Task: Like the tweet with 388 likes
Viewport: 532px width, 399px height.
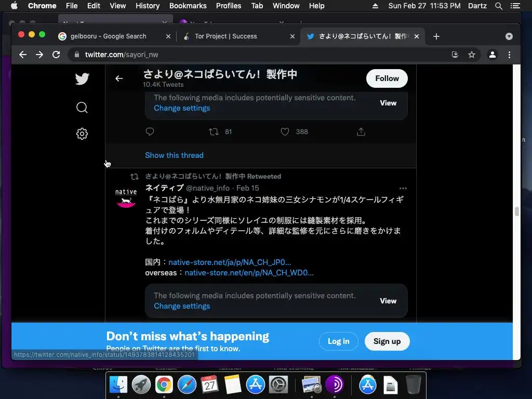Action: pos(285,131)
